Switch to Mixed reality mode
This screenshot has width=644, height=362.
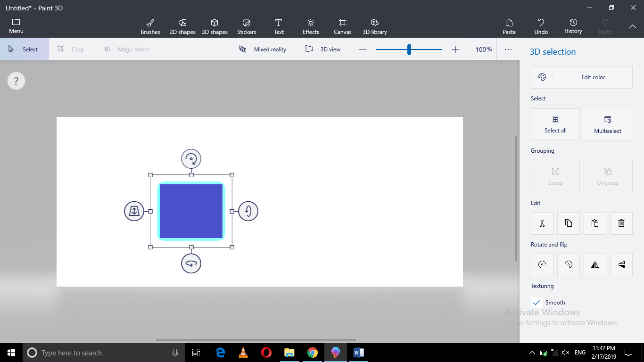263,49
